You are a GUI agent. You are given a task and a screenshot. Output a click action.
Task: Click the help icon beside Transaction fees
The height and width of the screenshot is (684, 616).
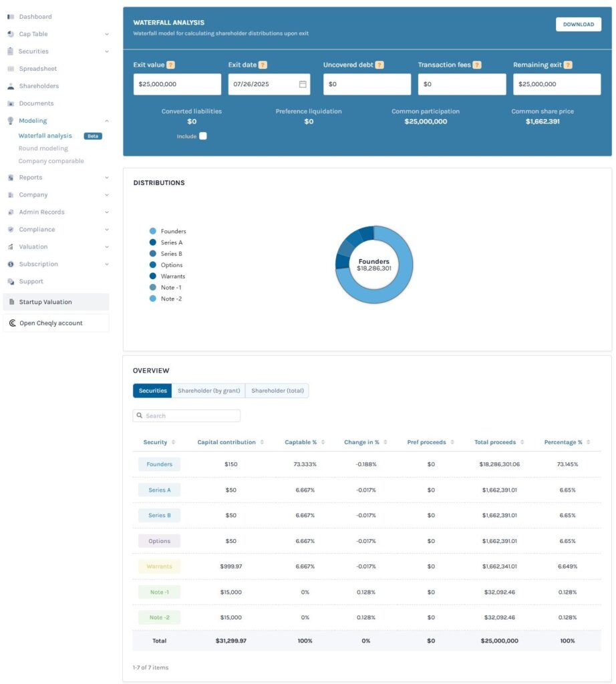point(477,65)
